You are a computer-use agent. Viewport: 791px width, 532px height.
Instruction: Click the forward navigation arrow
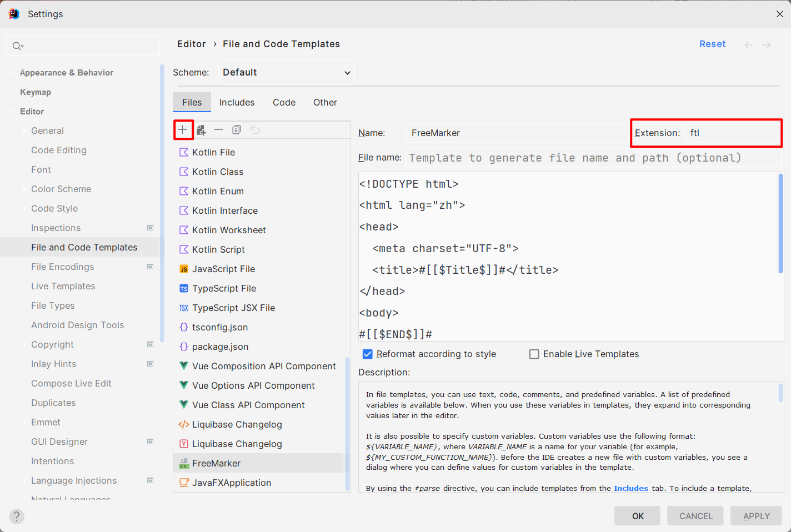click(x=767, y=44)
